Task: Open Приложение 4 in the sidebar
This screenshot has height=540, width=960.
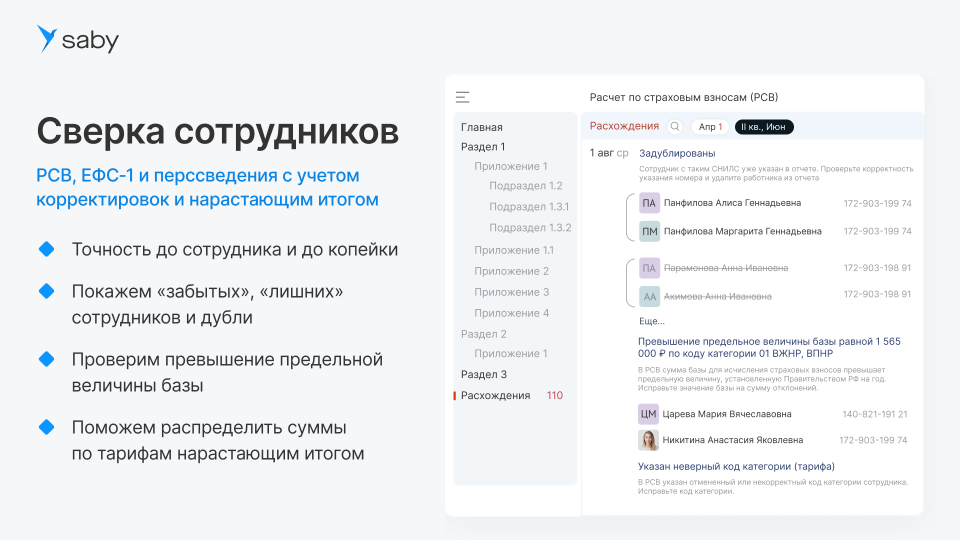Action: coord(511,313)
